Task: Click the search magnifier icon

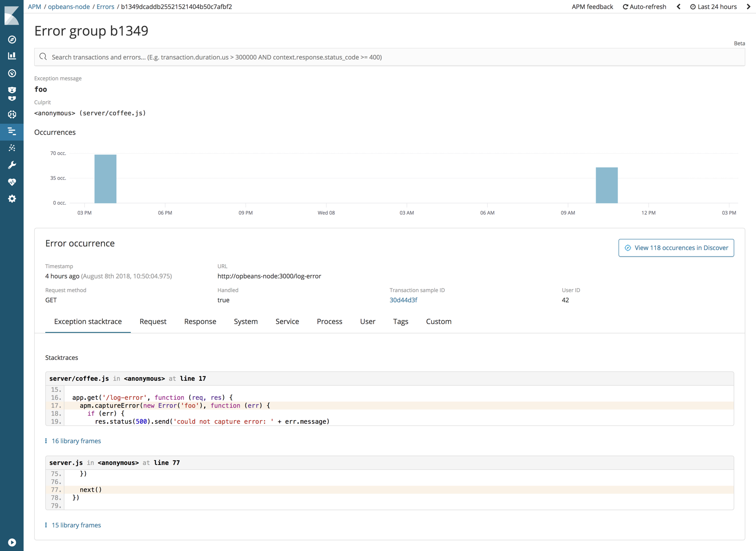Action: [x=43, y=57]
